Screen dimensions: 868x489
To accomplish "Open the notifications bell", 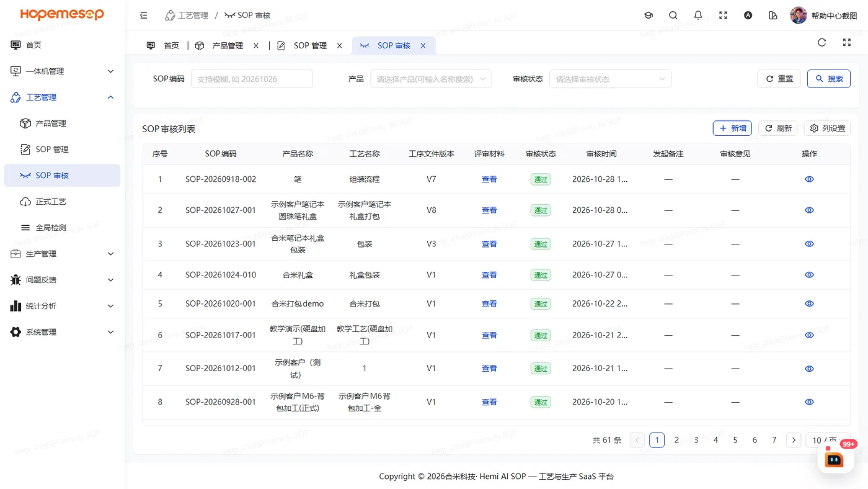I will coord(698,16).
